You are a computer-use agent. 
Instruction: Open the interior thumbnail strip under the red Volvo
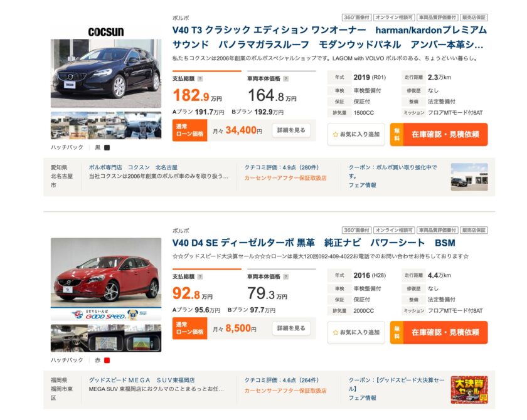point(105,338)
